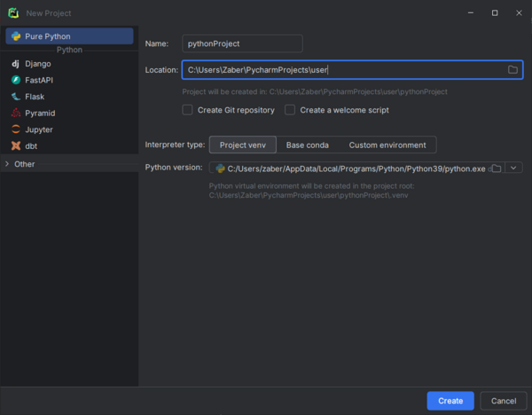Switch interpreter type to Custom environment
532x415 pixels.
387,145
